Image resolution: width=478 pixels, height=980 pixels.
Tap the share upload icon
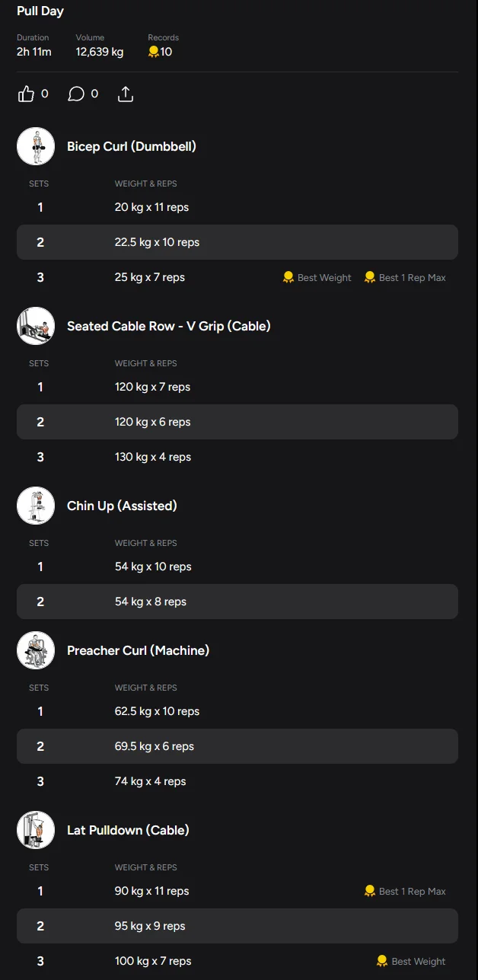pyautogui.click(x=126, y=94)
